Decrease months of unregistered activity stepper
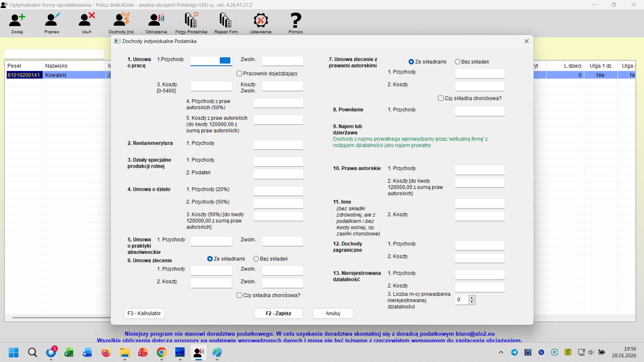 click(x=472, y=302)
